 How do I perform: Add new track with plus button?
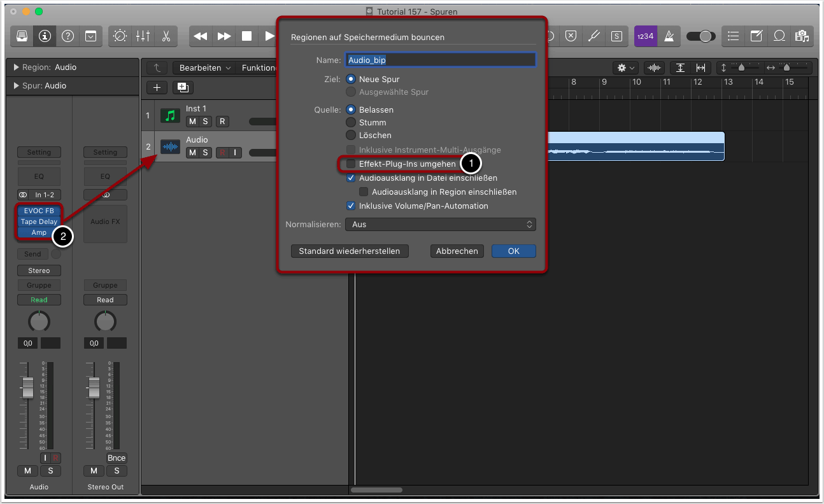pos(157,87)
